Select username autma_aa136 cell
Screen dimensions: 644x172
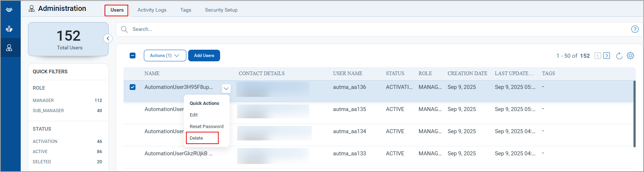349,87
